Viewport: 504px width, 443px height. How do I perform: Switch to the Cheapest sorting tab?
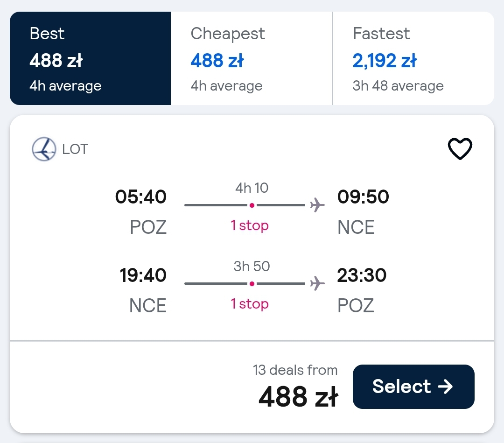[252, 58]
